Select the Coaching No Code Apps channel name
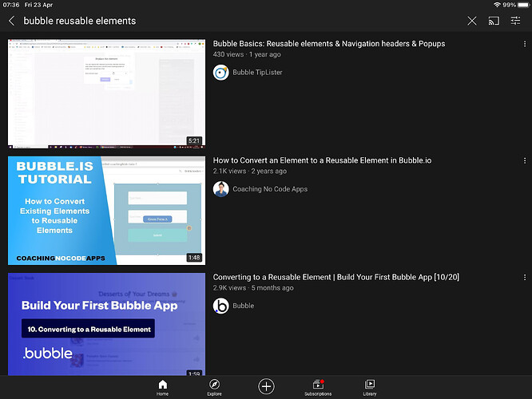532x399 pixels. (x=270, y=189)
